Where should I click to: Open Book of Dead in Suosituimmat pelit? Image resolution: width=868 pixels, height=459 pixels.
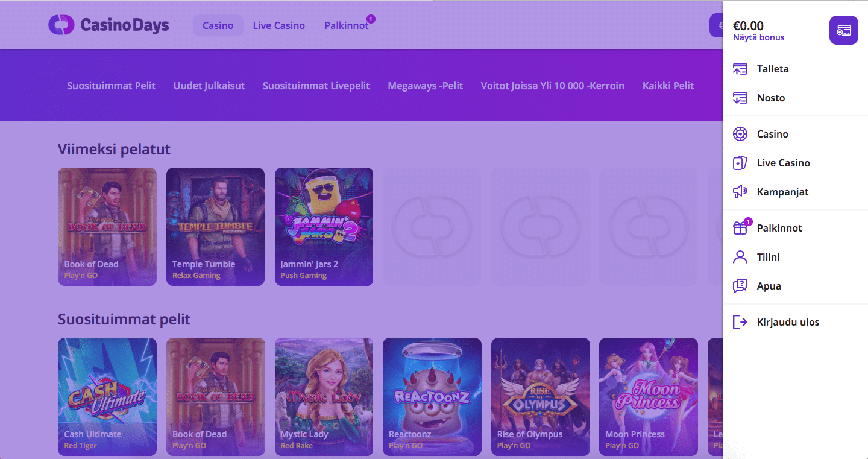tap(215, 397)
